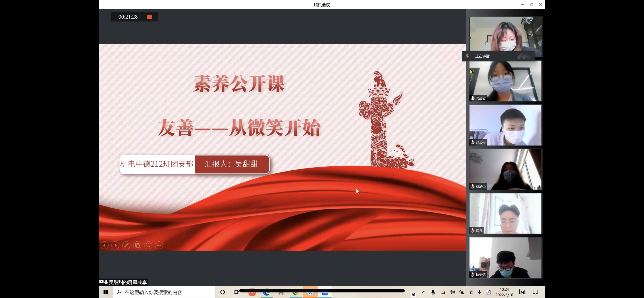Open slideshow more options ellipsis
This screenshot has width=644, height=298.
tap(159, 245)
